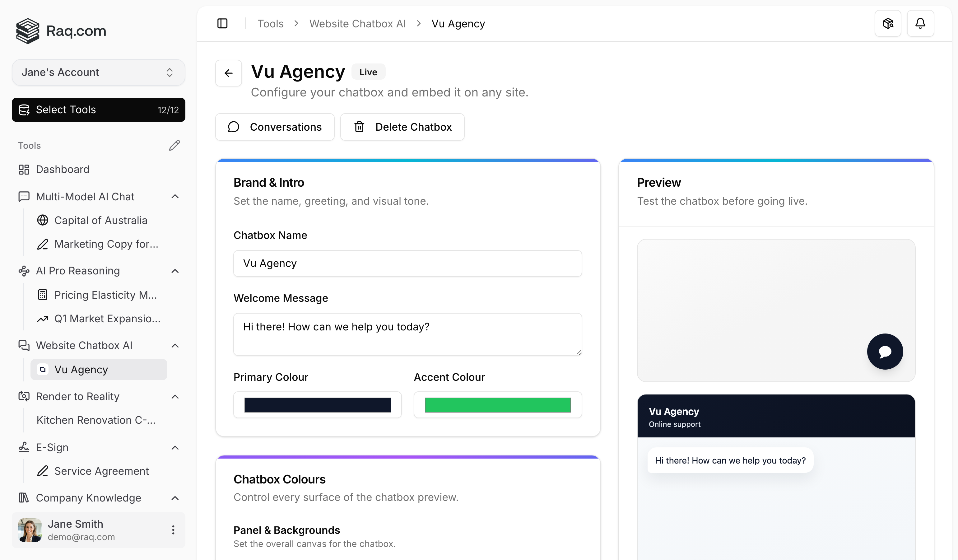Screen dimensions: 958x560
Task: Click the Delete Chatbox button
Action: [402, 127]
